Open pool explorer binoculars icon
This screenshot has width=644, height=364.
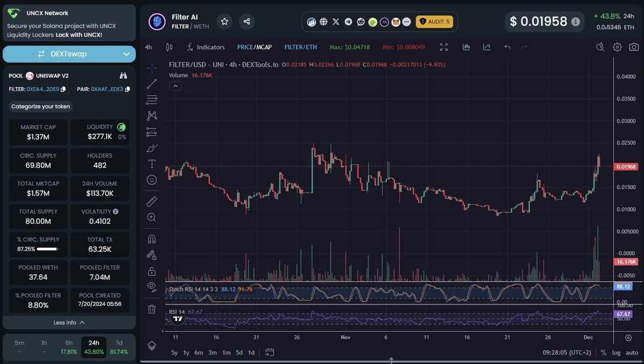[123, 76]
